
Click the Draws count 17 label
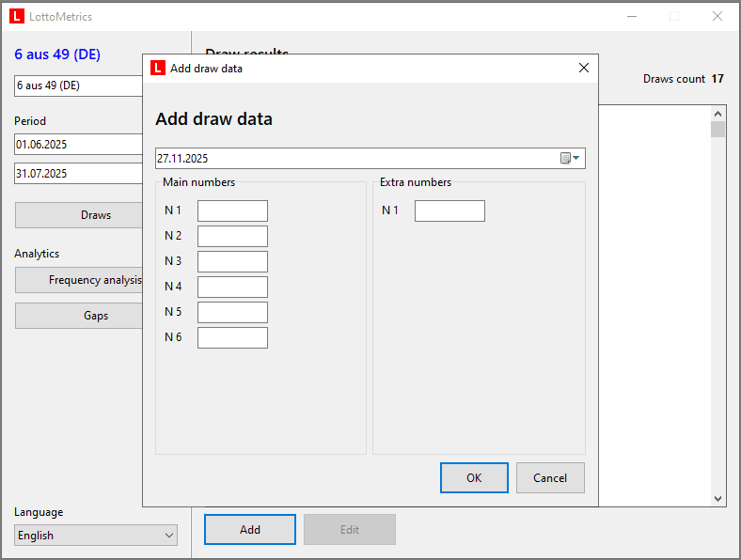[684, 79]
